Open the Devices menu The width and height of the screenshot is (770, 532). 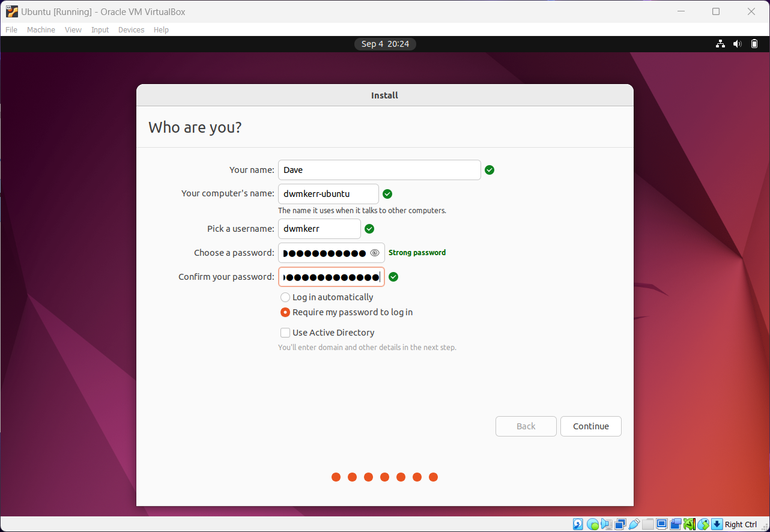point(131,29)
